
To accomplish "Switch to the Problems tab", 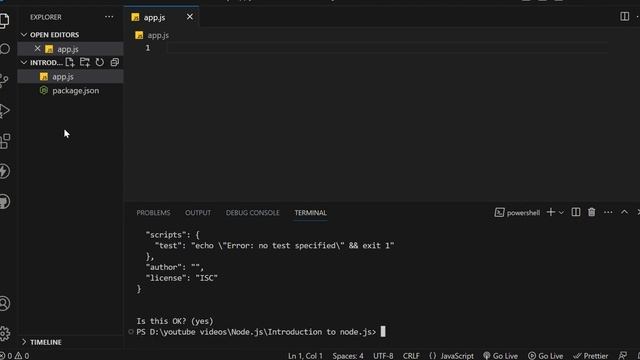I will pos(153,213).
